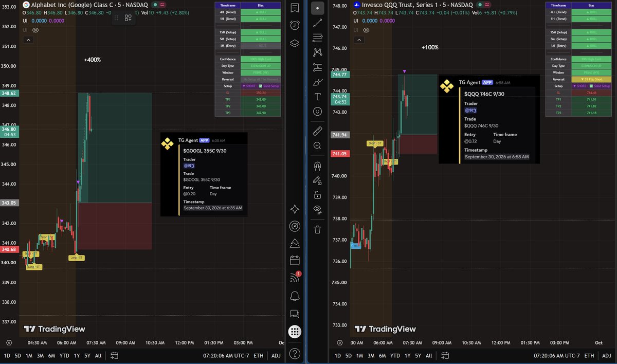Open ETH session menu on right chart
617x364 pixels.
pos(590,355)
